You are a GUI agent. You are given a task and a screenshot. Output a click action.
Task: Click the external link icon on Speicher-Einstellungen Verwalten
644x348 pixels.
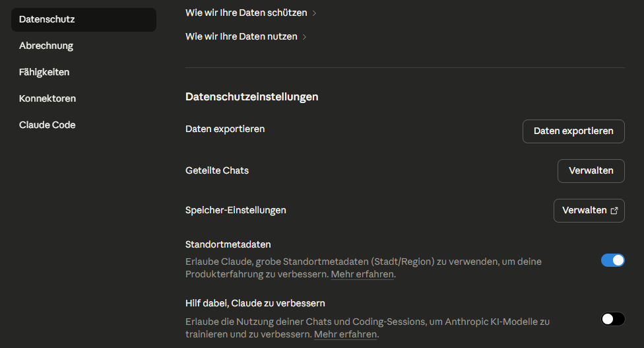(614, 211)
